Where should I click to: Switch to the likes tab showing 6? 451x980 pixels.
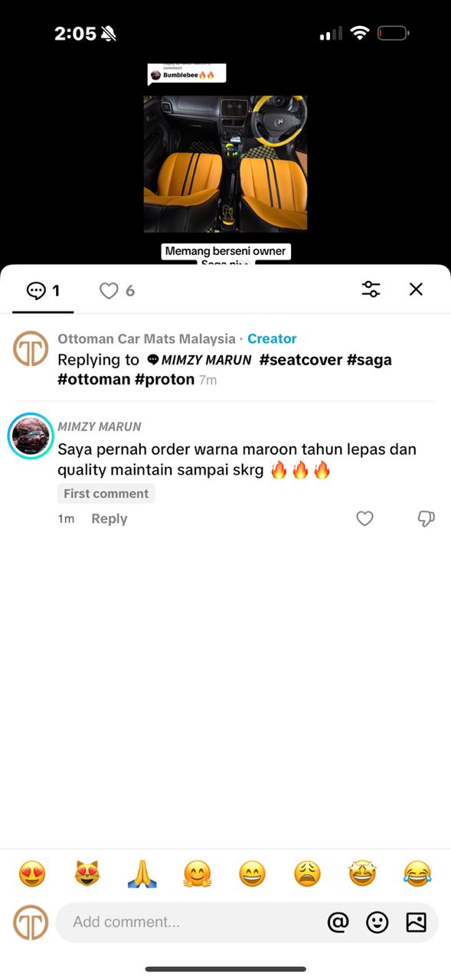pos(117,291)
